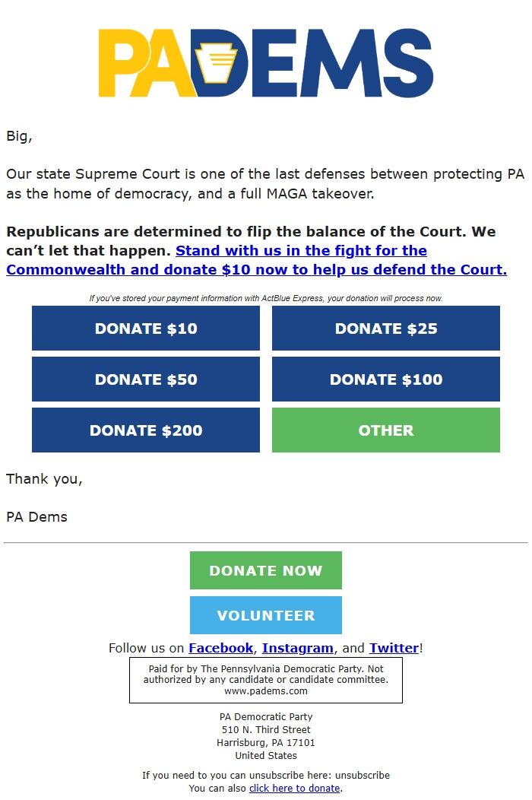This screenshot has height=800, width=532.
Task: Click the 'Harrisburg, PA 17101' address line
Action: pyautogui.click(x=265, y=743)
